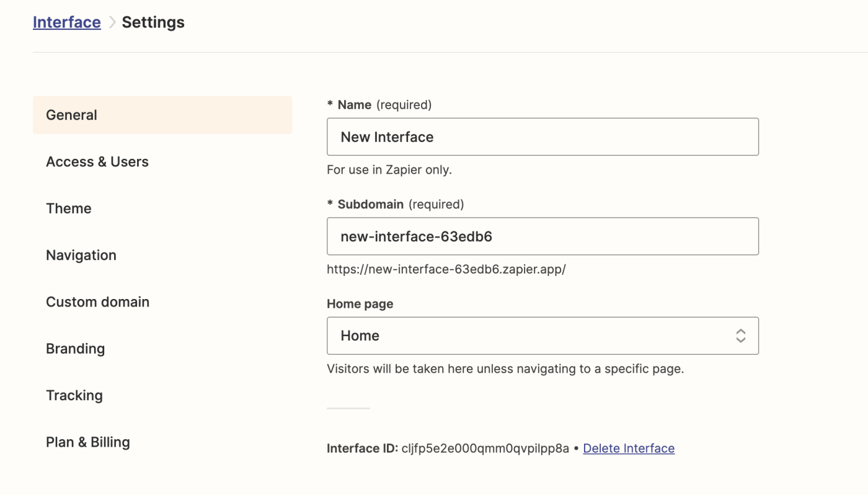Go to the Navigation settings tab
This screenshot has width=868, height=495.
81,255
